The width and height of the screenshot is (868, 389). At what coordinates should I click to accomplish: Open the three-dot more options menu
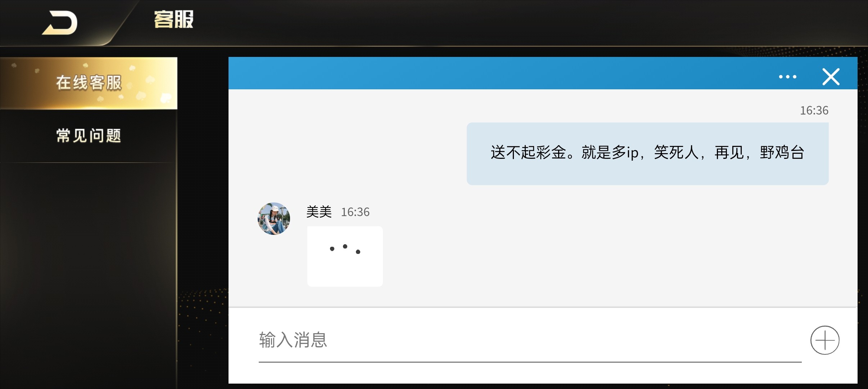[787, 77]
